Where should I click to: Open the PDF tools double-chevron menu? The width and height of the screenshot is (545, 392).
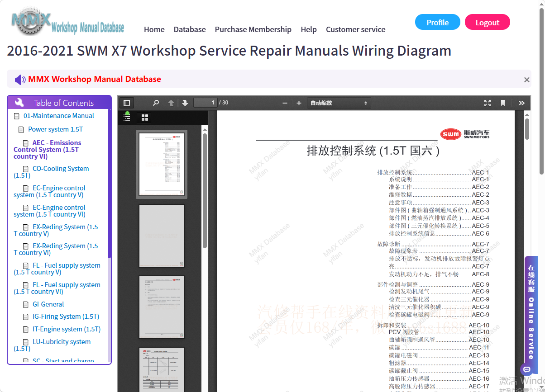[521, 103]
